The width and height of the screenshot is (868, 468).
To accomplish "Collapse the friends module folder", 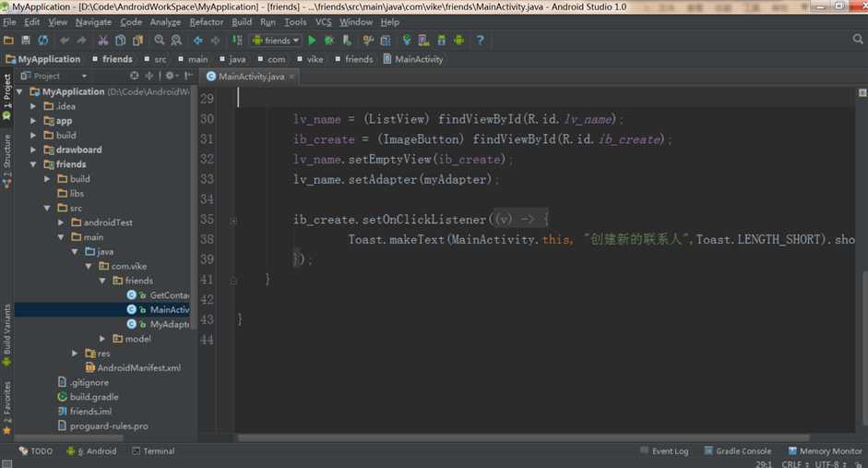I will [33, 164].
